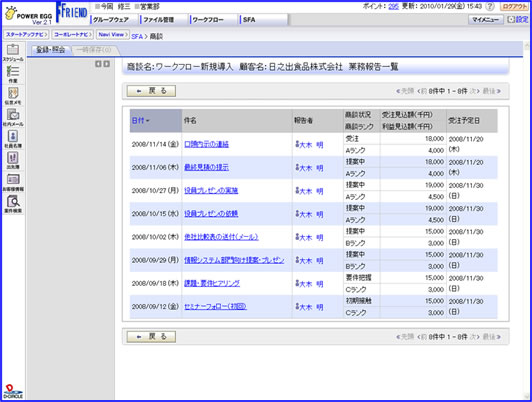This screenshot has width=532, height=402.
Task: Click the SFA breadcrumb link
Action: 137,36
